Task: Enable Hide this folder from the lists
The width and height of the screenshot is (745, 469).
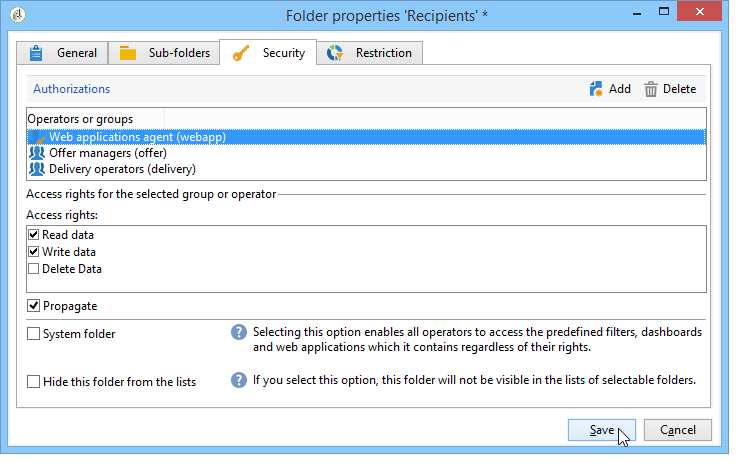Action: 34,382
